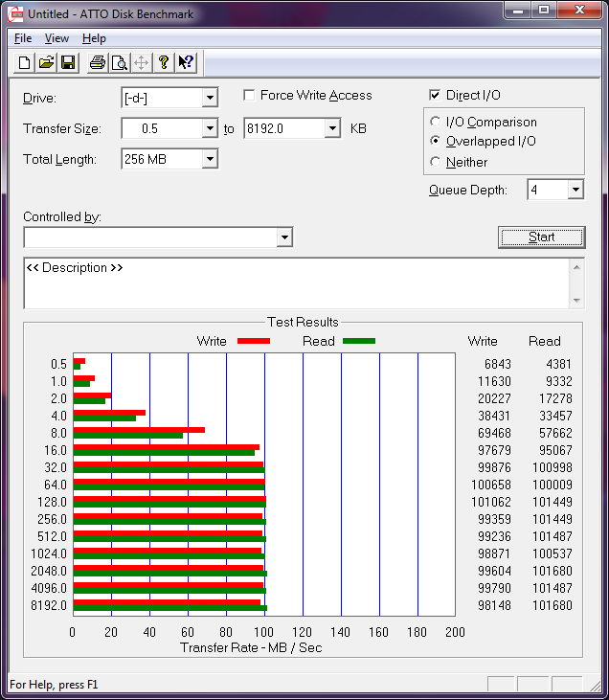Viewport: 609px width, 700px height.
Task: Click the yellow question mark About icon
Action: tap(164, 62)
